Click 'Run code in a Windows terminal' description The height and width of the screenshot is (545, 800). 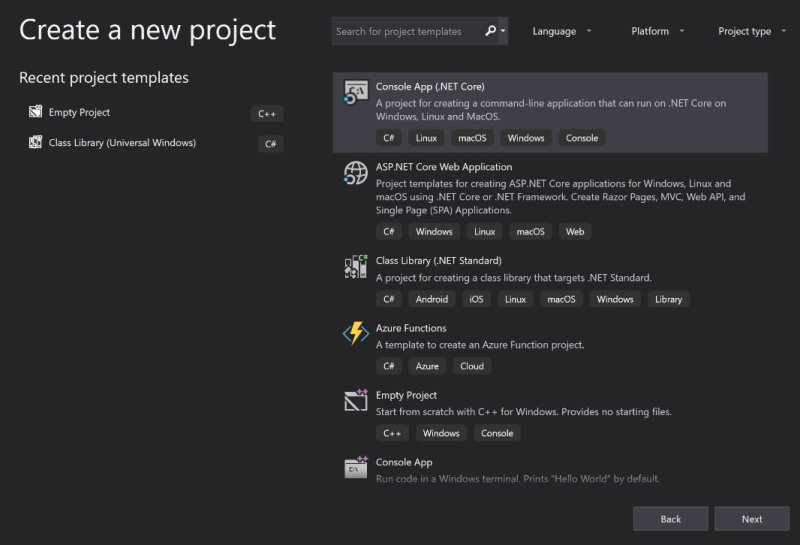518,479
